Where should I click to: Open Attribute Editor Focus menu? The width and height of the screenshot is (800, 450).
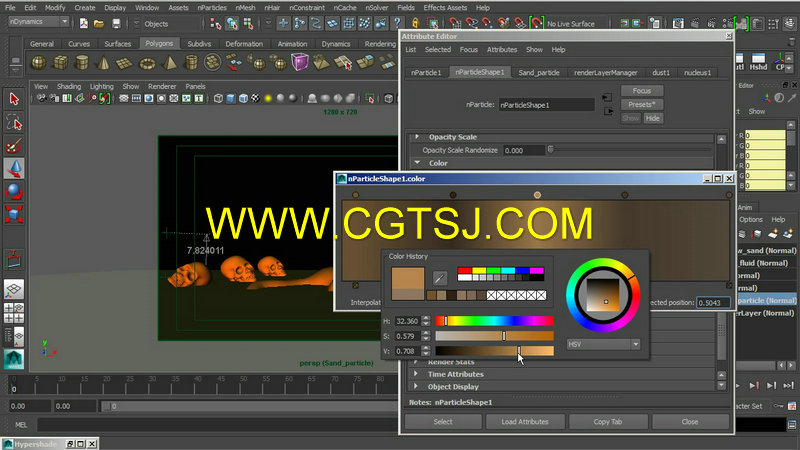pos(468,49)
